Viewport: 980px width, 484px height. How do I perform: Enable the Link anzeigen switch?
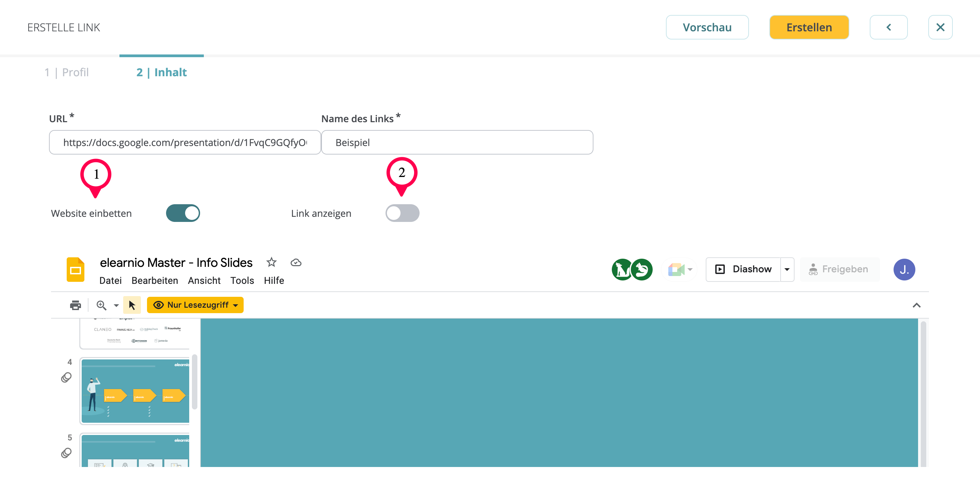[403, 213]
